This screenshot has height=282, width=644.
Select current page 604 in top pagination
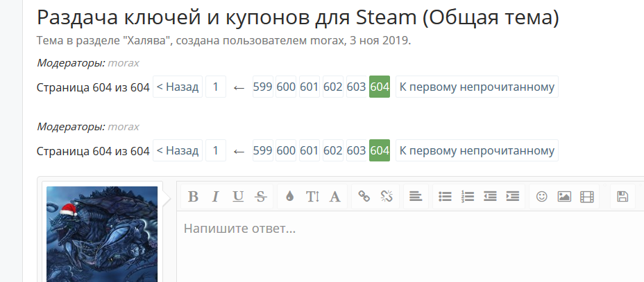pyautogui.click(x=380, y=87)
